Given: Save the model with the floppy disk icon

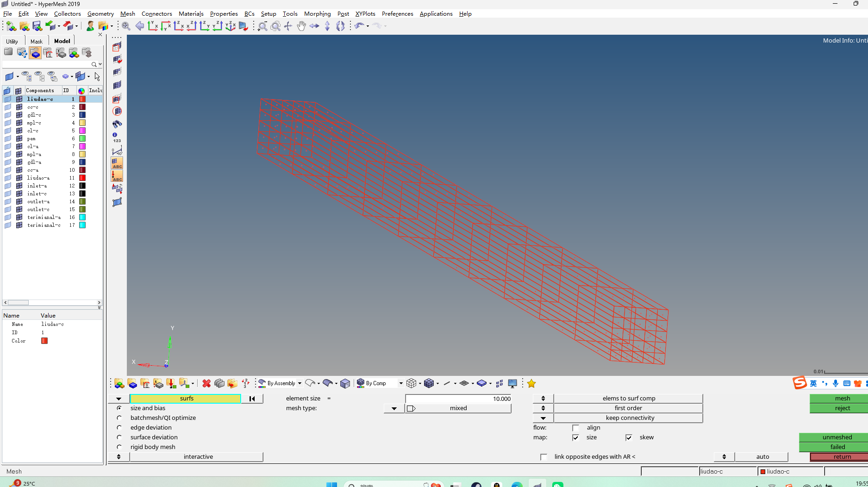Looking at the screenshot, I should pos(37,26).
